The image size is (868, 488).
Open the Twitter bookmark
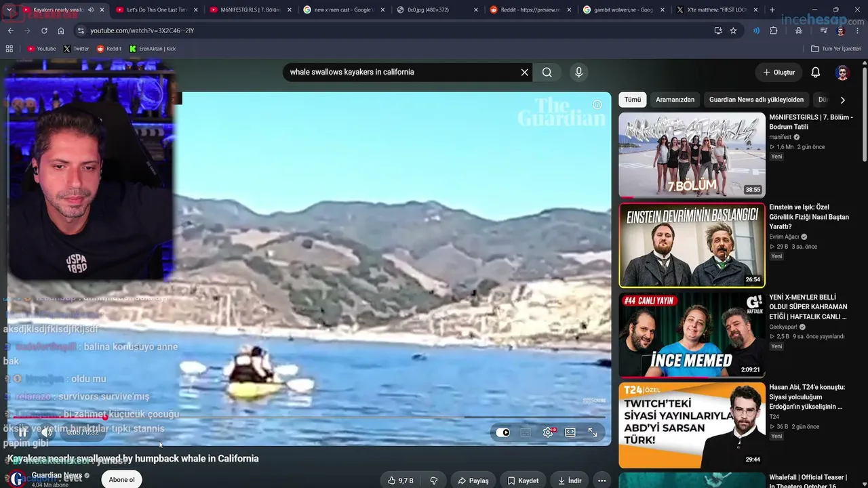76,49
